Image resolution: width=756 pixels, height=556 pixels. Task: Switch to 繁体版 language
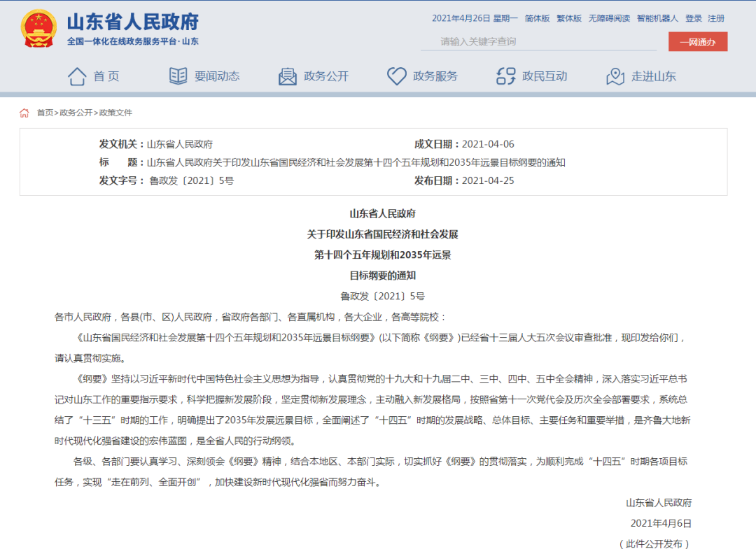pos(569,18)
